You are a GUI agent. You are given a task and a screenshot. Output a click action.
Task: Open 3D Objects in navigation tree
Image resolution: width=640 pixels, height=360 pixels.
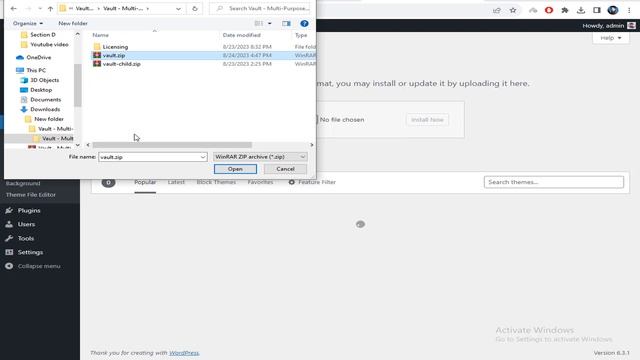tap(44, 80)
